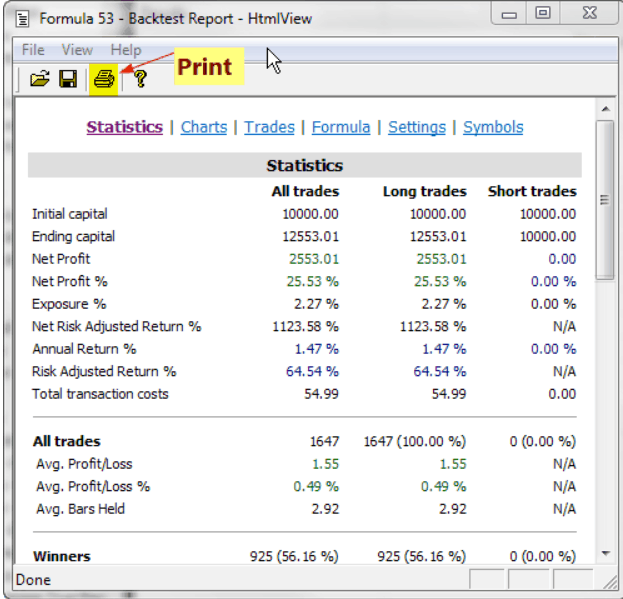623x599 pixels.
Task: Click the vertical scrollbar thumb
Action: tap(604, 200)
